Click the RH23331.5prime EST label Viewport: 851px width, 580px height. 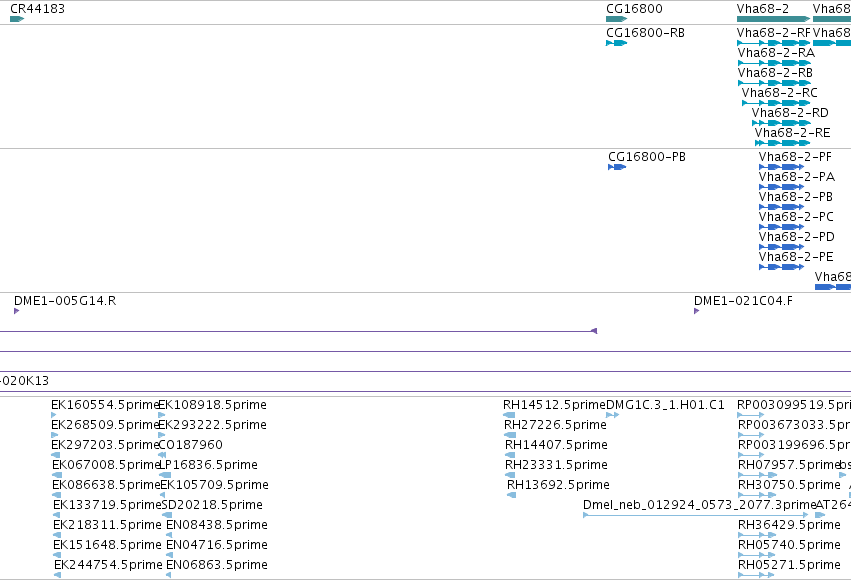[556, 465]
